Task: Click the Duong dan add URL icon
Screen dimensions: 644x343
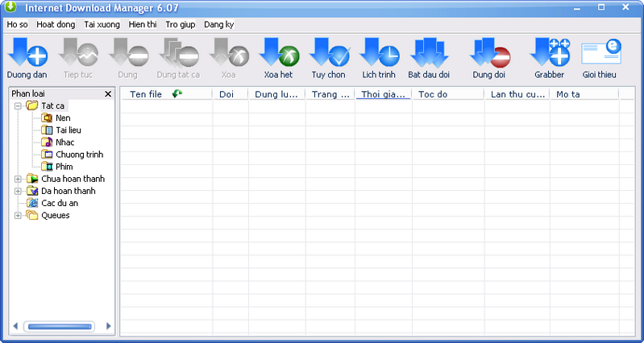Action: point(27,55)
